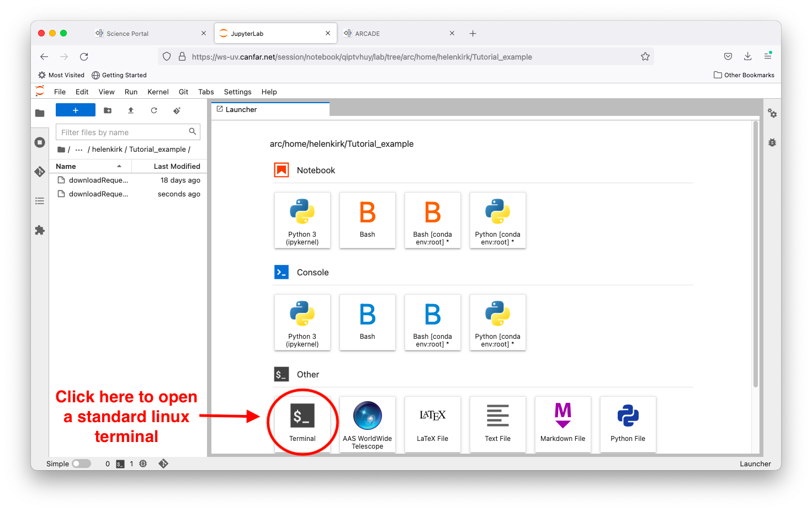The height and width of the screenshot is (511, 812).
Task: Click the Git clone toolbar icon
Action: pyautogui.click(x=177, y=110)
